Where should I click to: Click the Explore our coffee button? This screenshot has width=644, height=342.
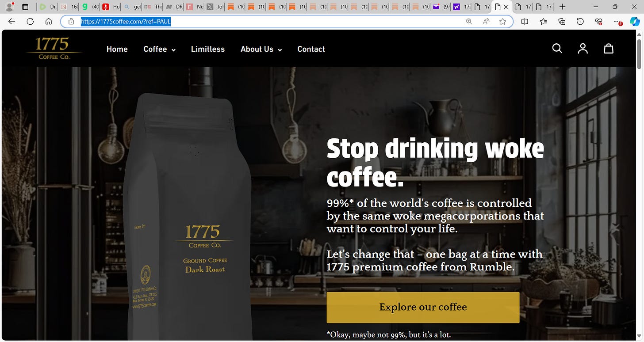[x=423, y=307]
